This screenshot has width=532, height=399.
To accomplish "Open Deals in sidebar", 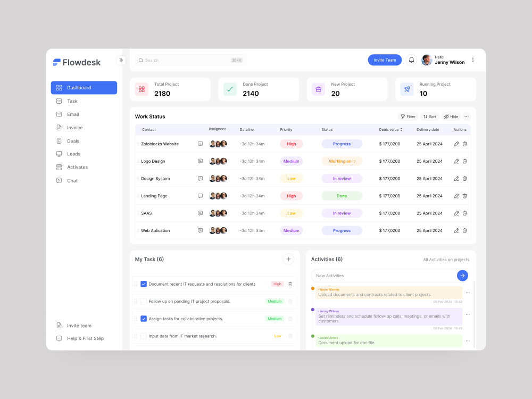I will pos(73,141).
